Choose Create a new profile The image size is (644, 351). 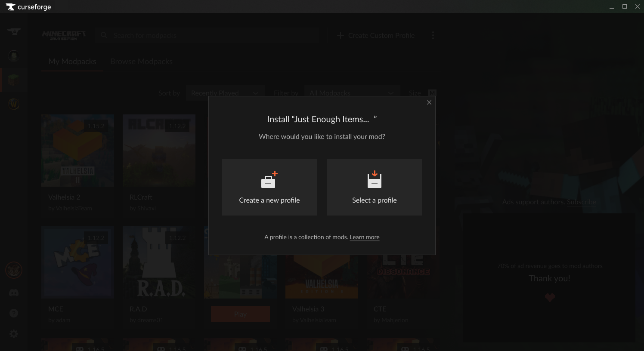pyautogui.click(x=269, y=187)
